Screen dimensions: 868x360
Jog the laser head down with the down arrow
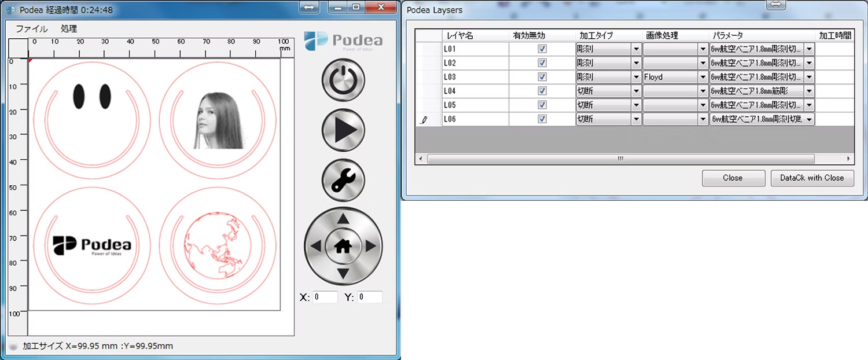click(x=343, y=273)
